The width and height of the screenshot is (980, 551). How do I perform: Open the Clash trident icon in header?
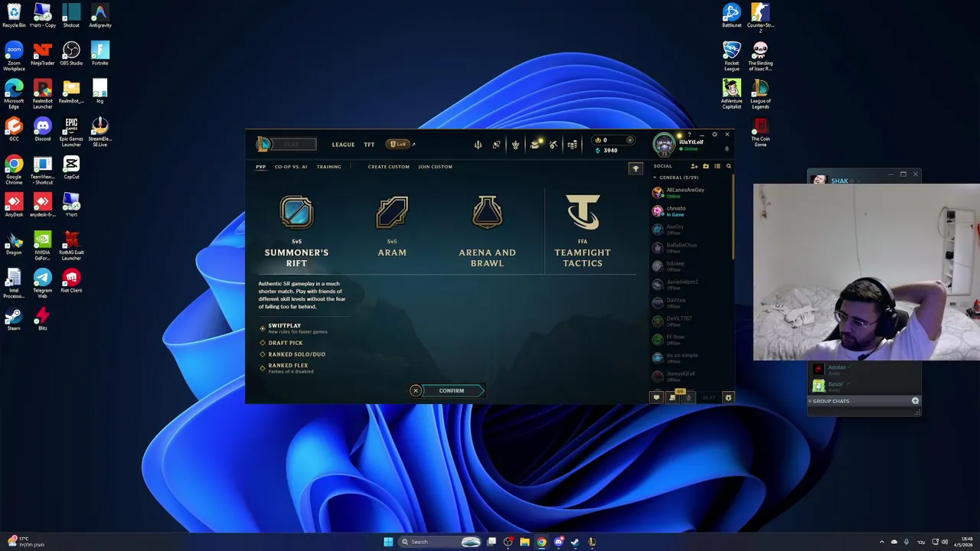(478, 145)
